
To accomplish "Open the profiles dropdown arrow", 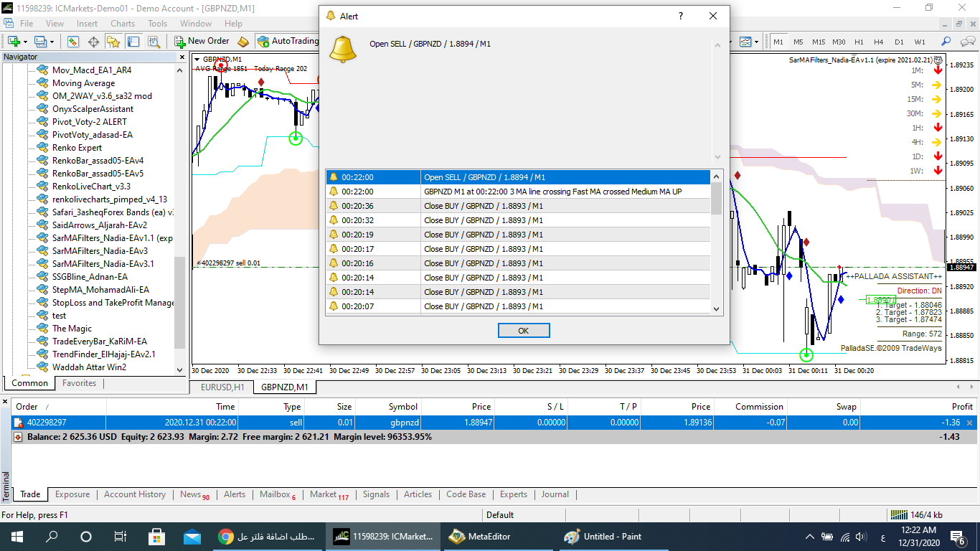I will click(x=51, y=42).
